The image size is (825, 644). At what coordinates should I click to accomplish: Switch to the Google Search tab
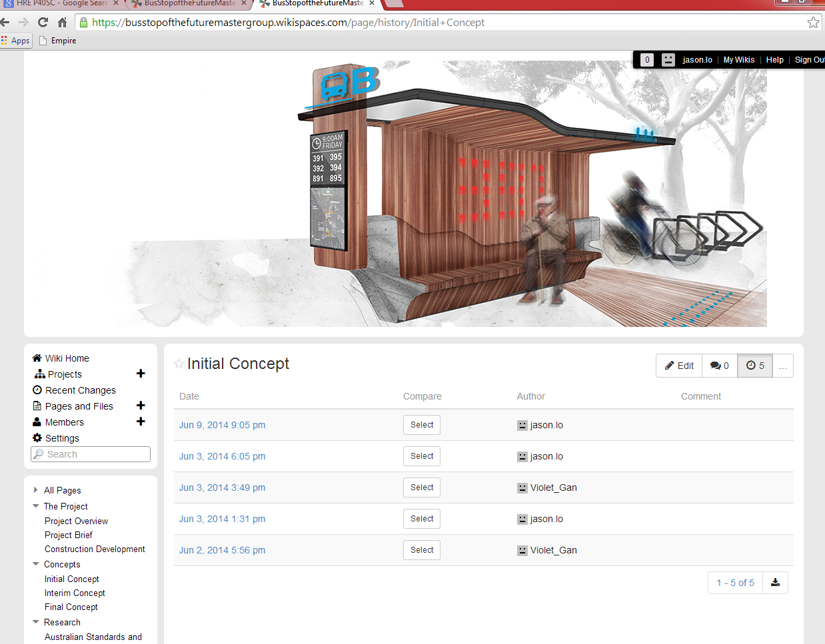point(60,3)
